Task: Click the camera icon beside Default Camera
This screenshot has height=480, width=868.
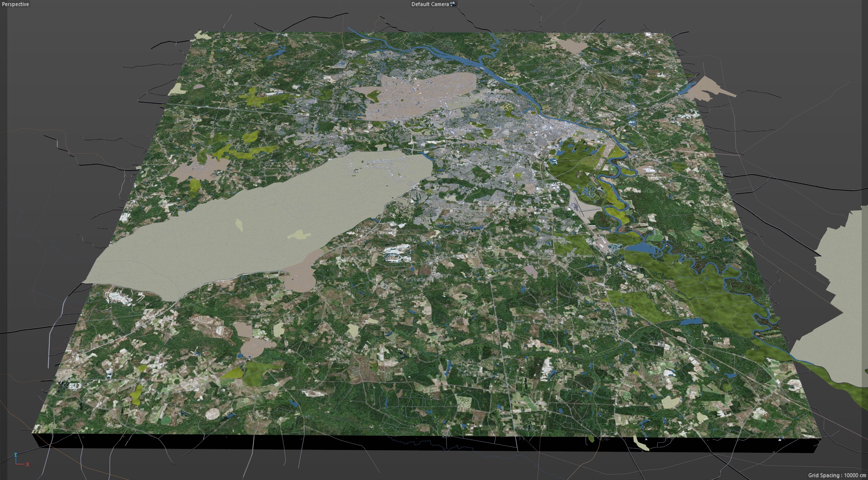Action: [x=453, y=4]
